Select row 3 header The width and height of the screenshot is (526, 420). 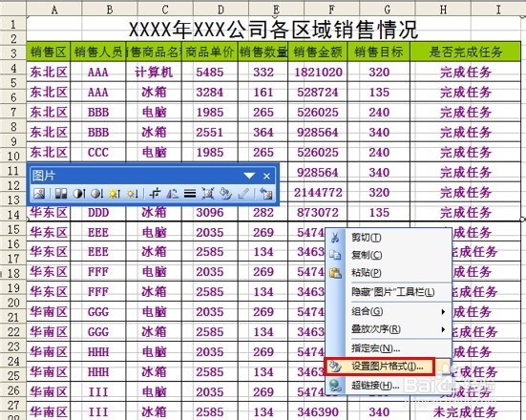pos(13,53)
